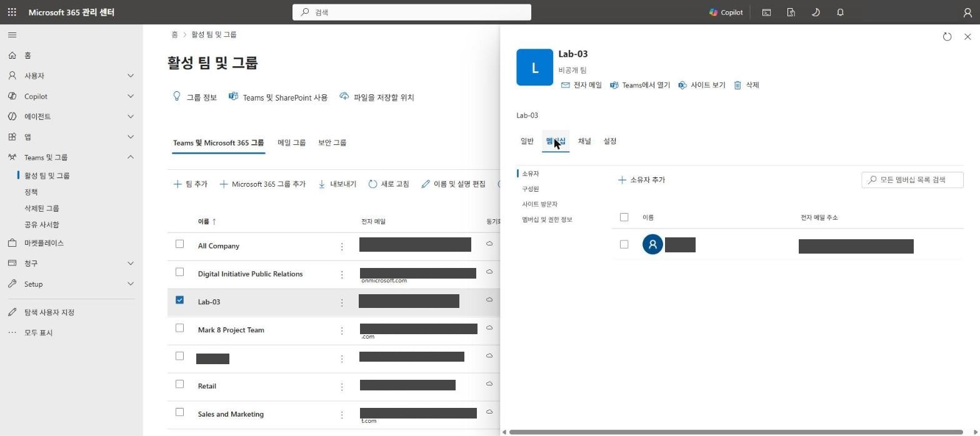Refresh the Lab-03 details panel
980x436 pixels.
pyautogui.click(x=947, y=37)
